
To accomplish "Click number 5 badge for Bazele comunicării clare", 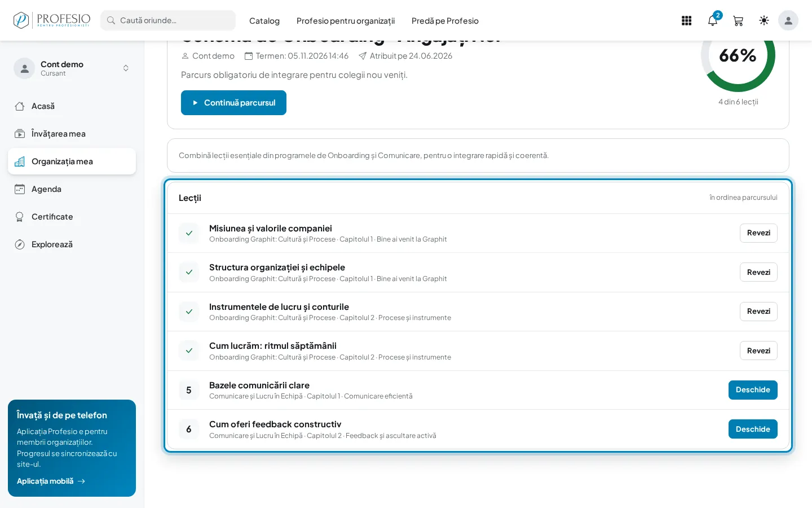I will (189, 390).
